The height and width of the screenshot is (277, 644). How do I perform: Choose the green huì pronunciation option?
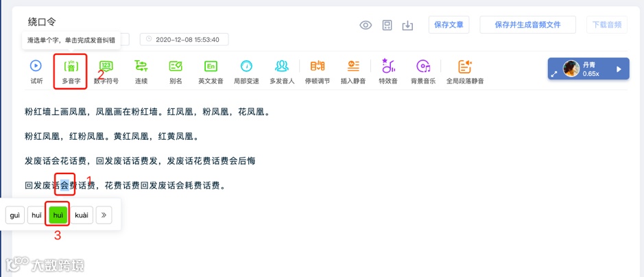58,215
